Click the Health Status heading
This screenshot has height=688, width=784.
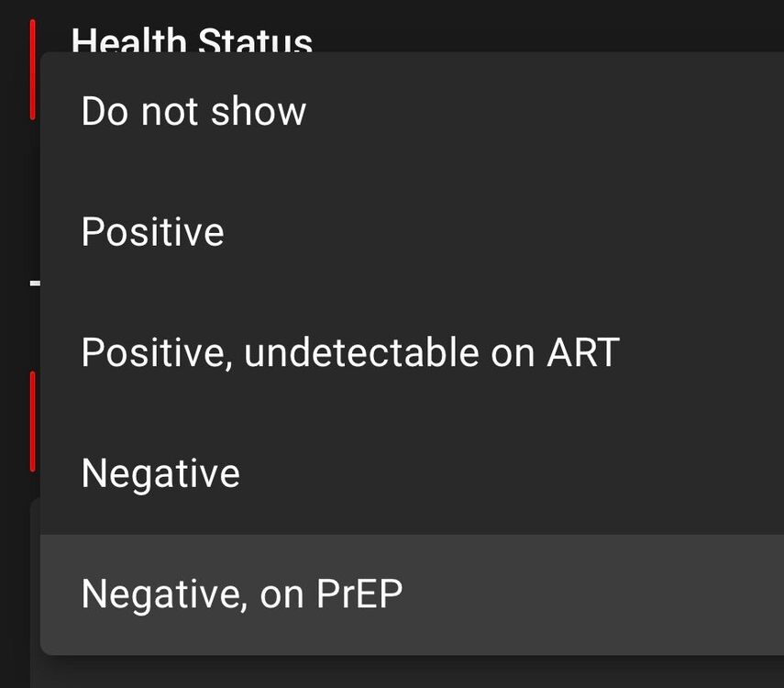coord(192,39)
